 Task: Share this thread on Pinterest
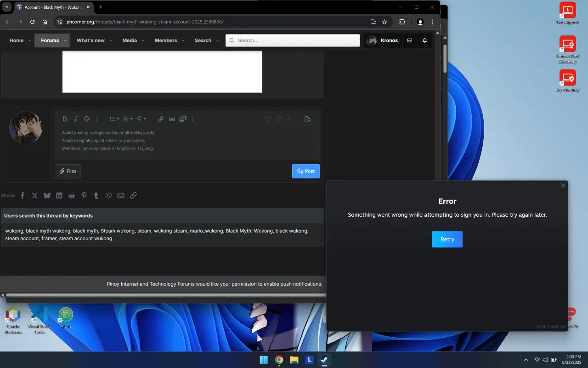84,195
